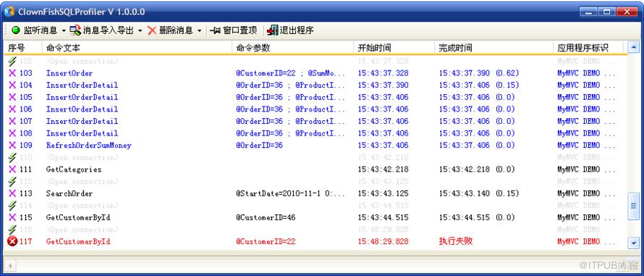The width and height of the screenshot is (644, 276).
Task: Select failed GetCustomerById in row 117
Action: (x=78, y=241)
